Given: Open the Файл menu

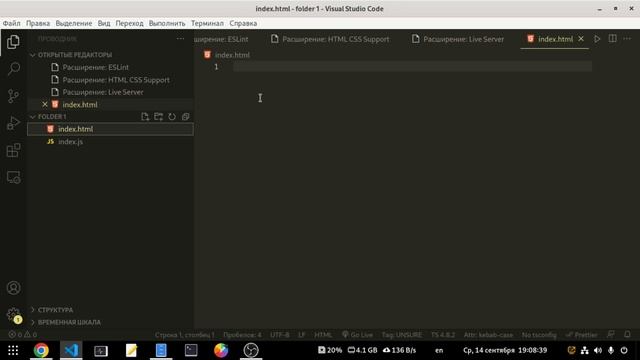Looking at the screenshot, I should (11, 23).
